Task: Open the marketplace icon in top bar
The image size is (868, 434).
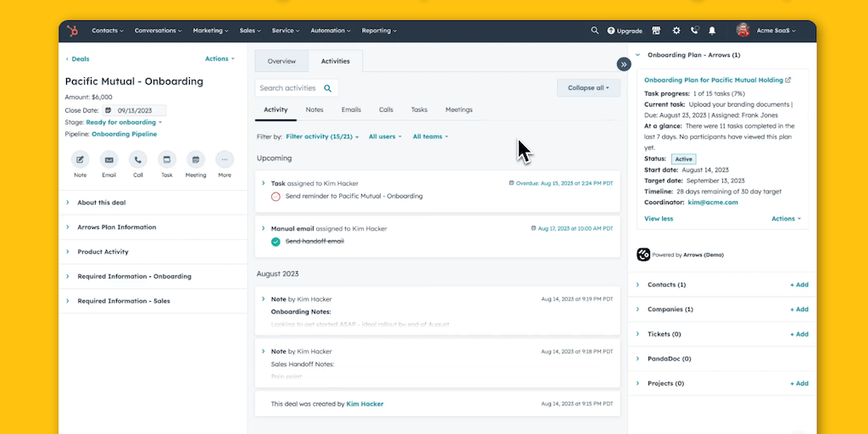Action: [656, 31]
